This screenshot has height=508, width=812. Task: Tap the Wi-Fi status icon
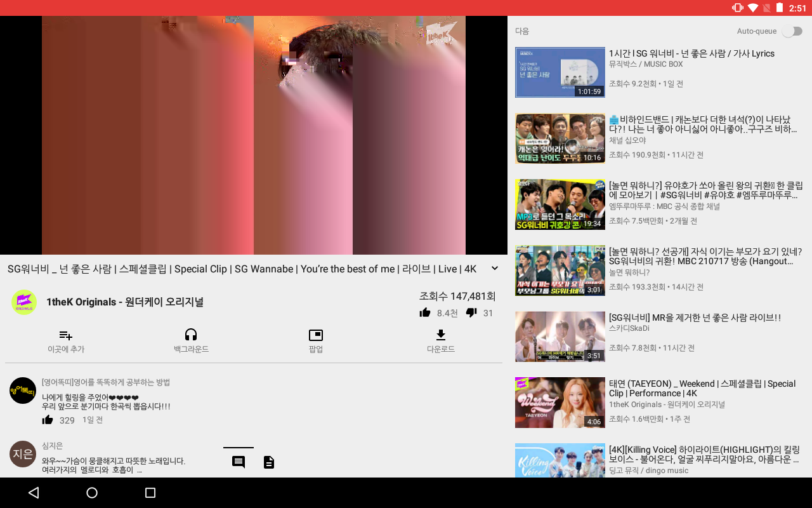[x=753, y=8]
